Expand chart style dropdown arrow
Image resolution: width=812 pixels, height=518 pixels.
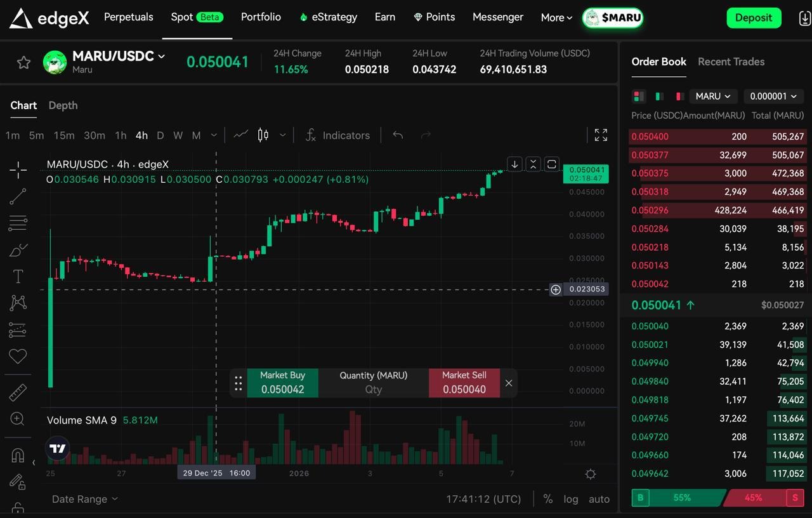click(282, 135)
